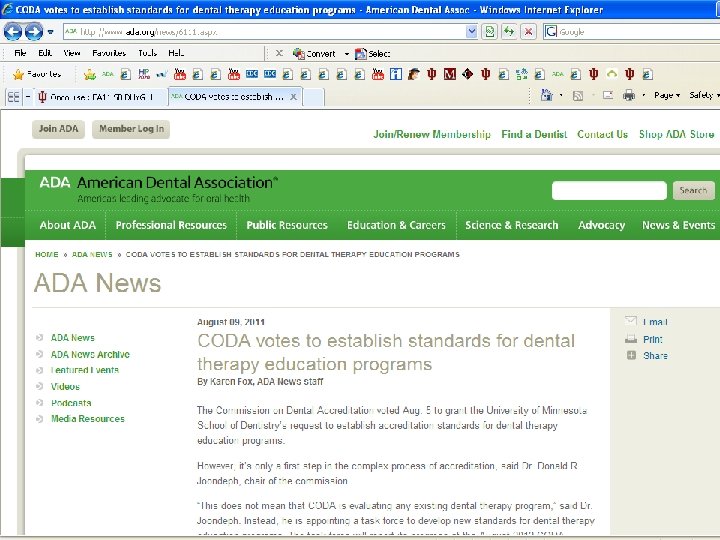This screenshot has height=540, width=720.
Task: Open Join/Renew Membership link
Action: coord(432,135)
